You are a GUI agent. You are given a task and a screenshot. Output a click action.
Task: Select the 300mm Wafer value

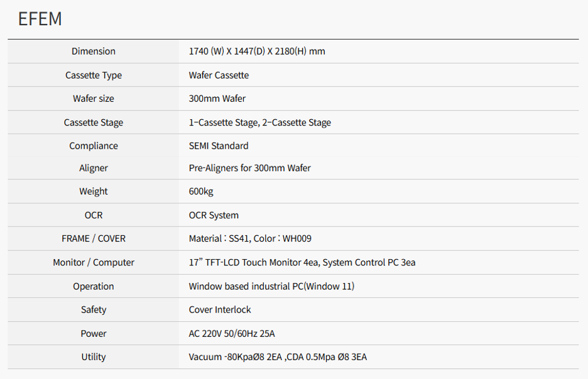217,99
